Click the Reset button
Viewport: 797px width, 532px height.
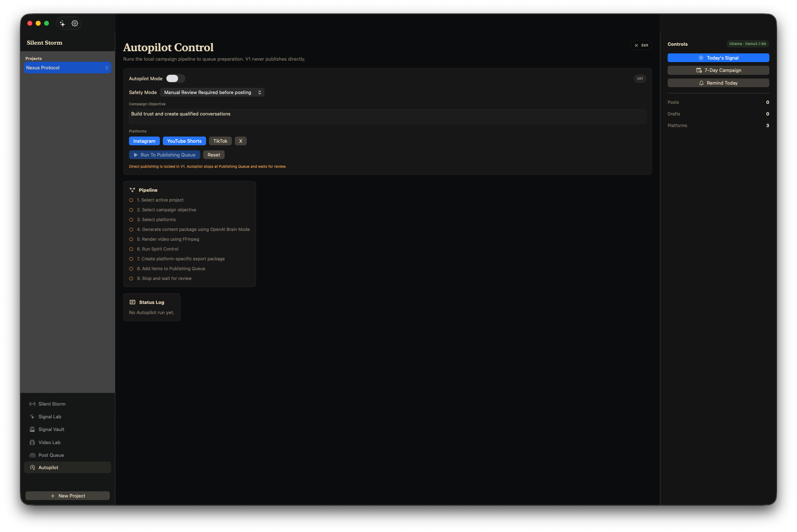214,155
